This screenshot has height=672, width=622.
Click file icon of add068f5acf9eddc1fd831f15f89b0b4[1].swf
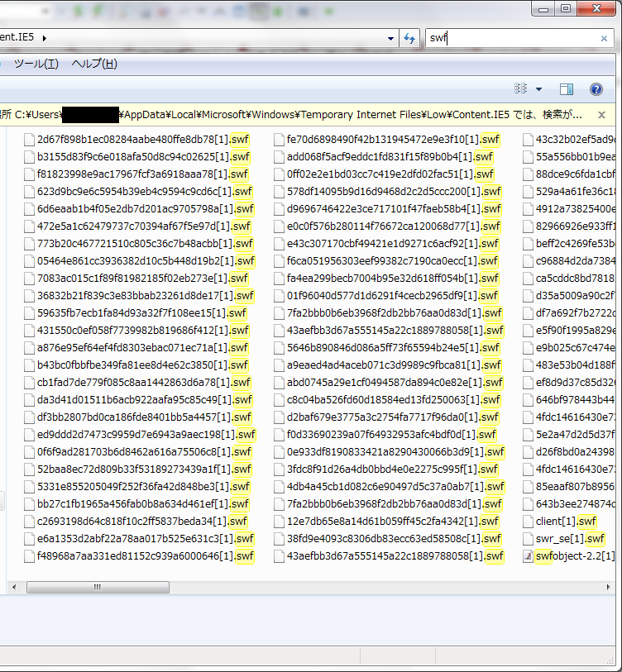279,157
